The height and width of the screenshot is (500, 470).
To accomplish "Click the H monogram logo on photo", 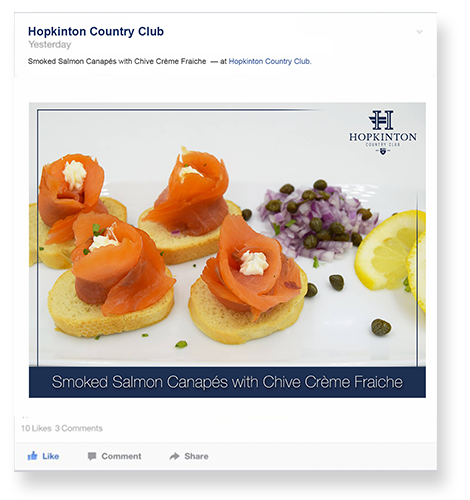I will click(382, 120).
